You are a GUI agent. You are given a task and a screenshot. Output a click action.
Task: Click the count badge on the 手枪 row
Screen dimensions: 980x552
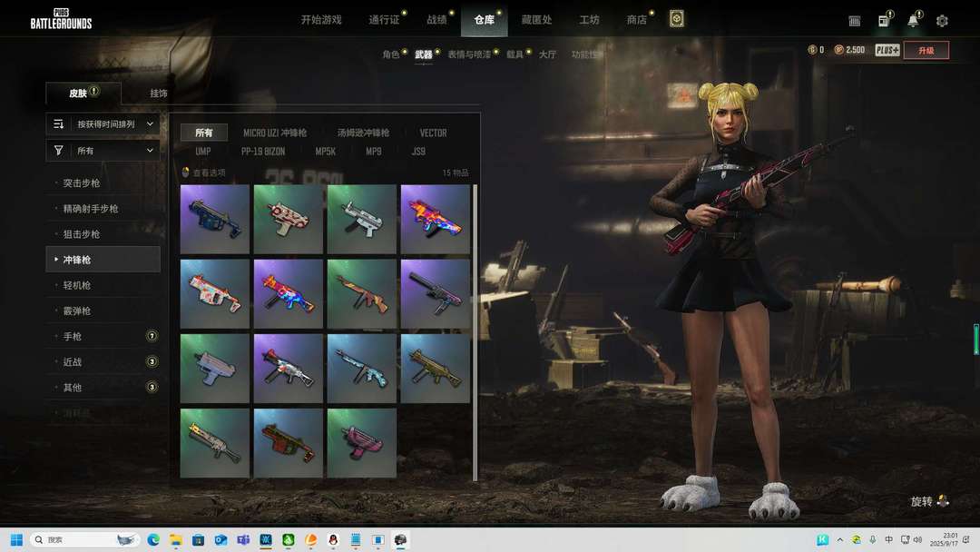tap(152, 336)
